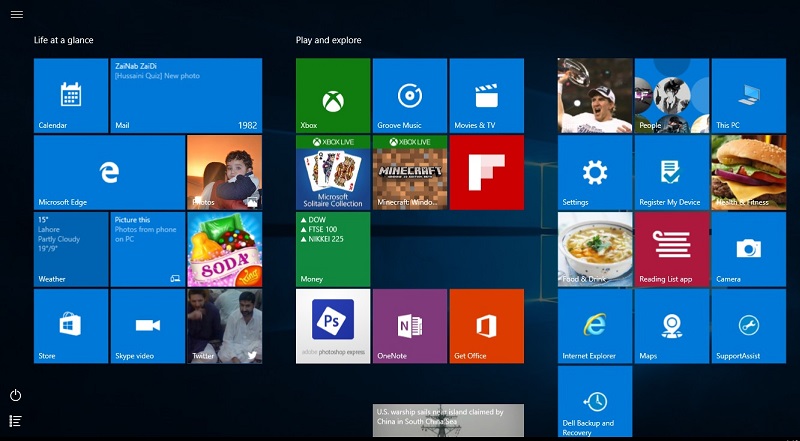Viewport: 800px width, 441px height.
Task: Open the Store tile
Action: pyautogui.click(x=71, y=326)
